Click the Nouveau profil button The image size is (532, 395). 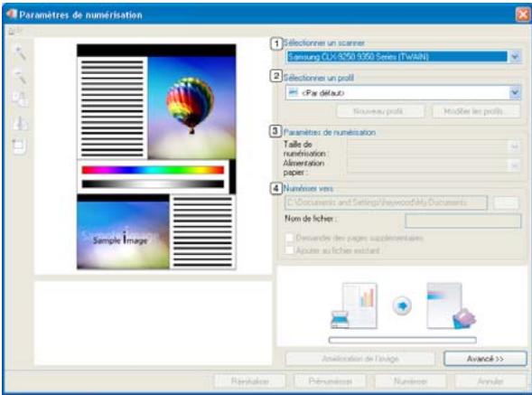[x=380, y=111]
